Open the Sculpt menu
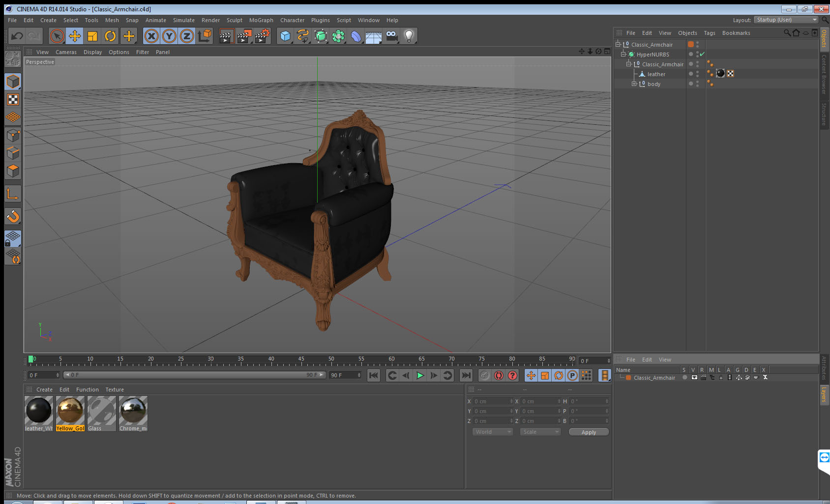This screenshot has width=830, height=504. (235, 20)
